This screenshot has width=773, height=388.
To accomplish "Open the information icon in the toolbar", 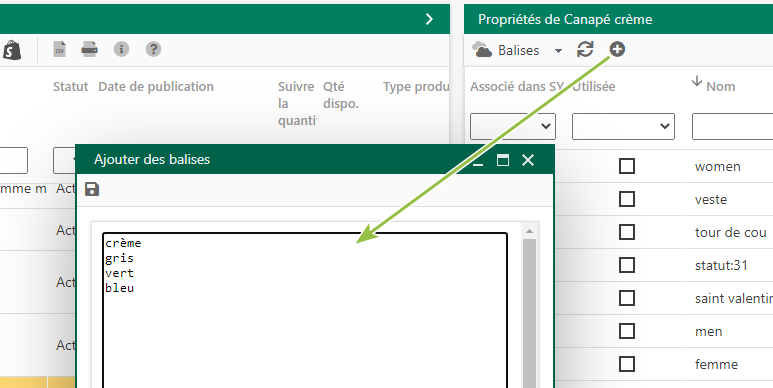I will [x=121, y=49].
